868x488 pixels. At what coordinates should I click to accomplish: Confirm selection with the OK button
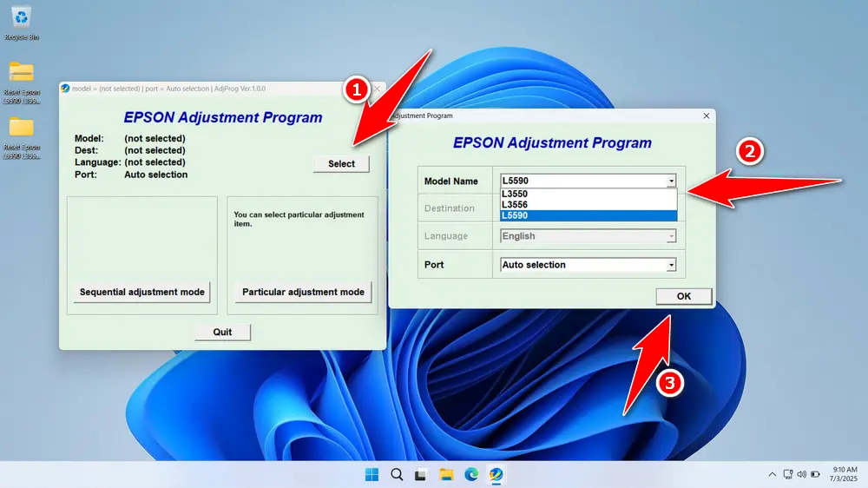[x=684, y=296]
